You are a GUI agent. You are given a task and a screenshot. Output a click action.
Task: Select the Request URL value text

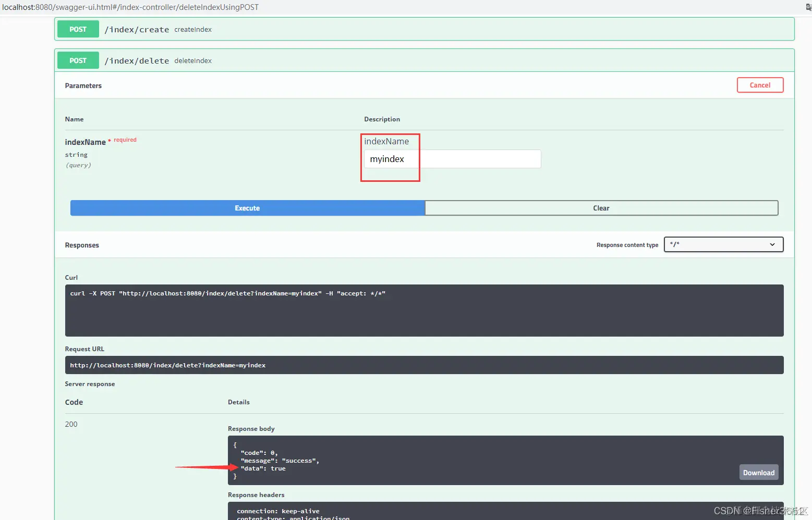pos(168,365)
